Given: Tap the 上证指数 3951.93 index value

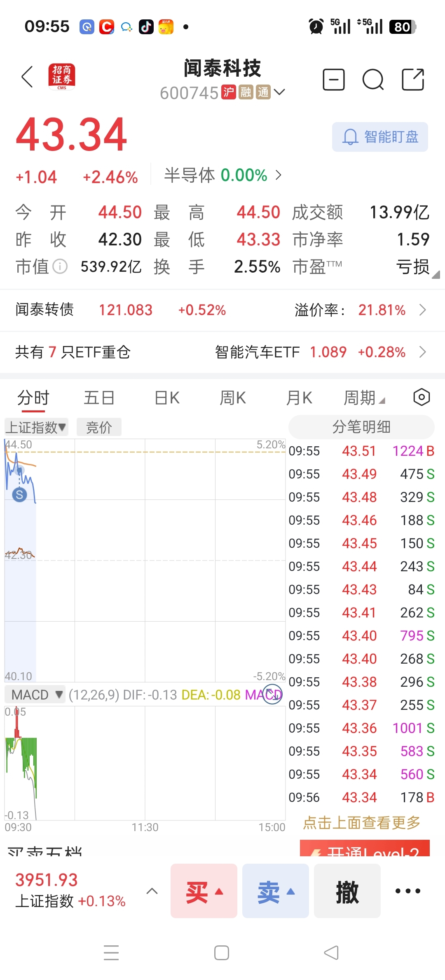Looking at the screenshot, I should tap(47, 880).
